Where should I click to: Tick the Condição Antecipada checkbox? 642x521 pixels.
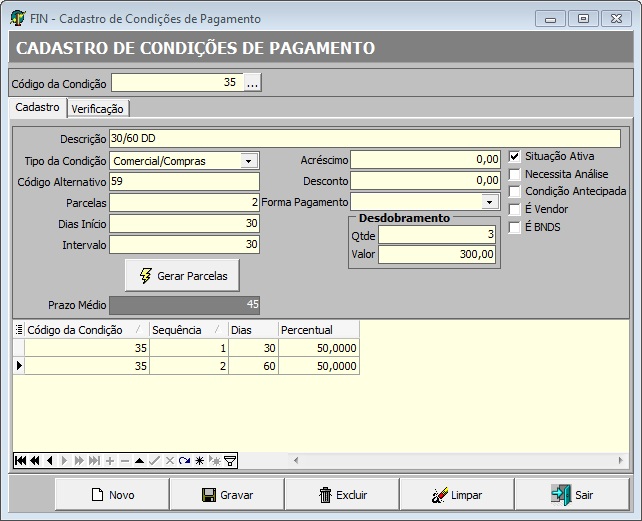pos(515,191)
